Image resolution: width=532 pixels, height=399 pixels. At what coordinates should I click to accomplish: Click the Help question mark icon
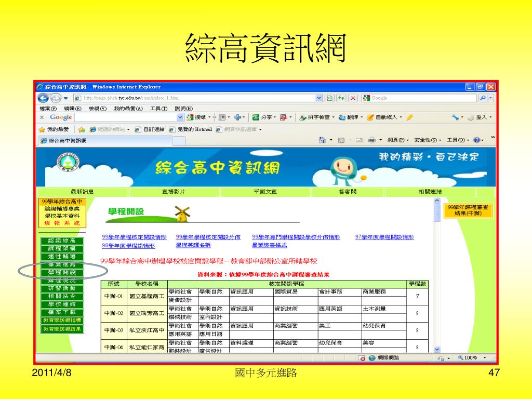point(476,140)
